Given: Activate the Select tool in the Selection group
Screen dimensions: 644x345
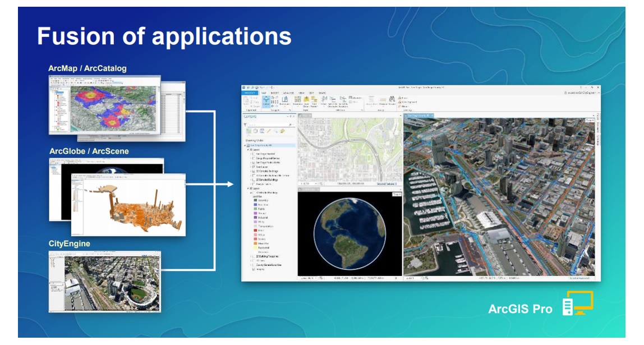Looking at the screenshot, I should click(323, 99).
